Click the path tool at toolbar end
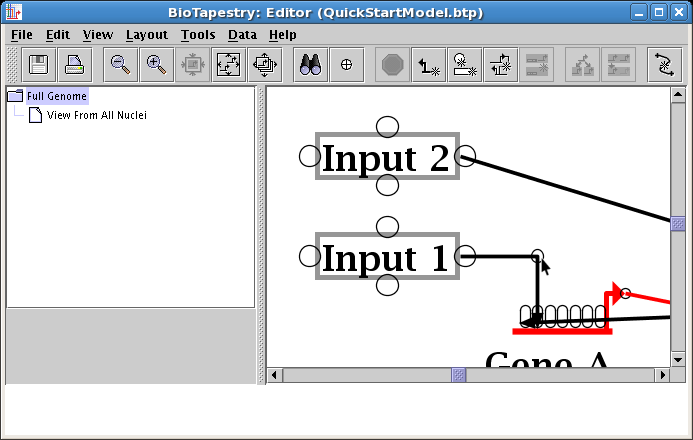Image resolution: width=693 pixels, height=440 pixels. [664, 64]
